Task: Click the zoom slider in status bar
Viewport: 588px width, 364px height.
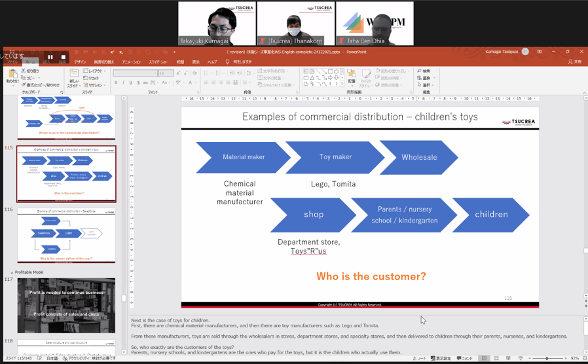Action: point(547,359)
